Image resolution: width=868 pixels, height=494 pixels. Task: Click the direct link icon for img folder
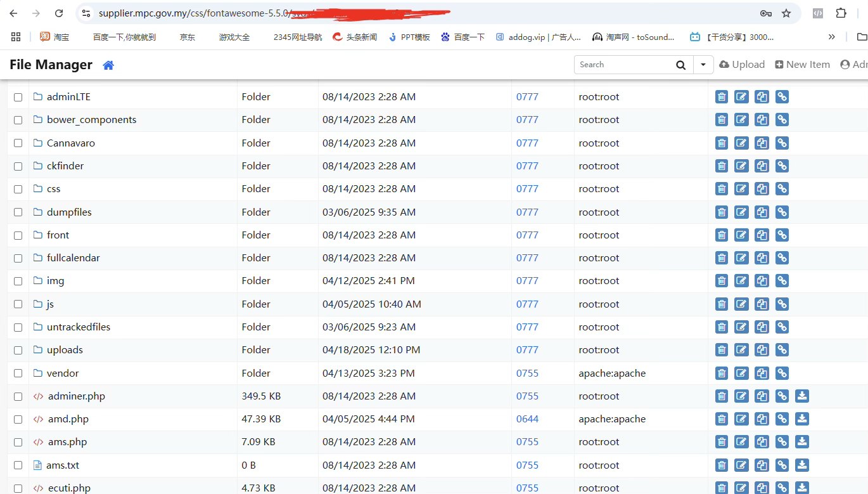coord(782,281)
